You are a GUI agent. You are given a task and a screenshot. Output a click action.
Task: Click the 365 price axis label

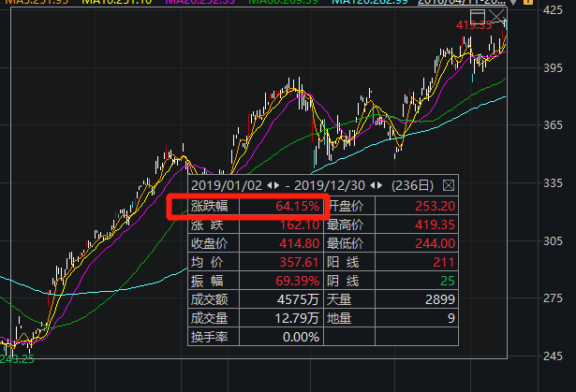pos(553,125)
